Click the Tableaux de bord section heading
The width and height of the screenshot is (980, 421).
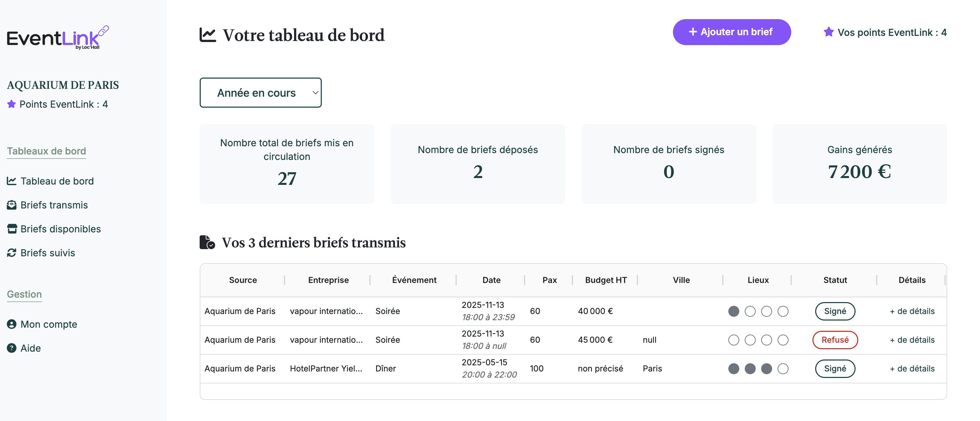(x=47, y=151)
